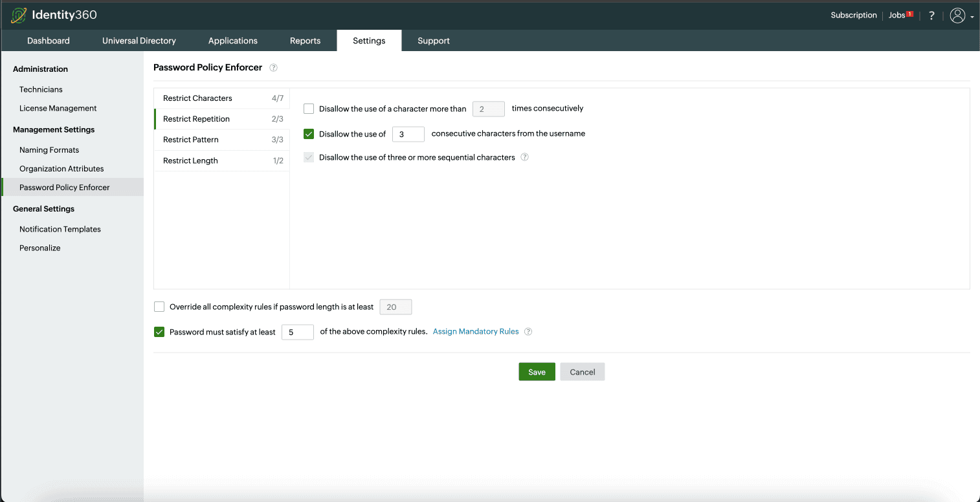The image size is (980, 502).
Task: Open Assign Mandatory Rules link
Action: coord(476,332)
